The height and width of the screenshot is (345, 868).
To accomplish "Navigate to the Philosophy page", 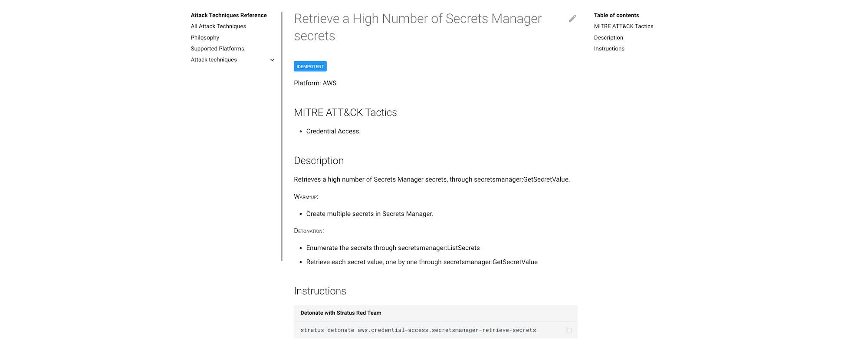I will pos(205,37).
